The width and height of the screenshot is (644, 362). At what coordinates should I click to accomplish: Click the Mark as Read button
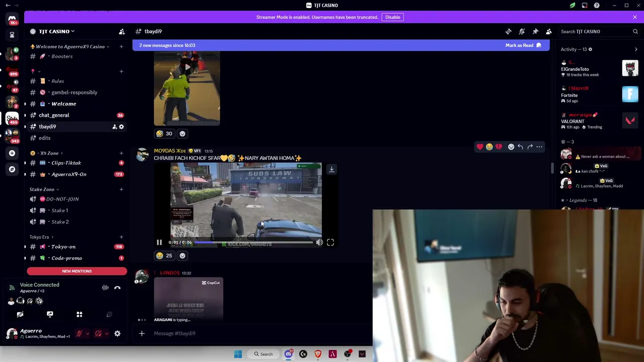[523, 45]
